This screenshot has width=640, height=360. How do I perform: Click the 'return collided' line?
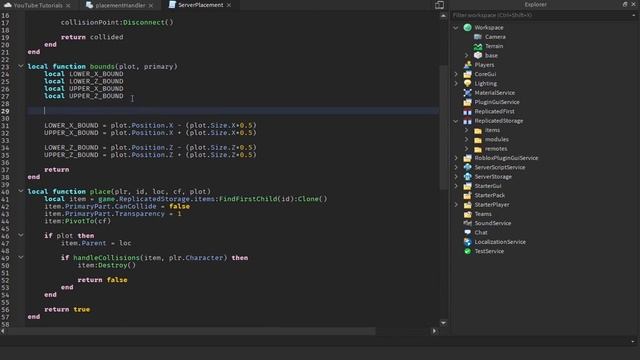[x=92, y=37]
